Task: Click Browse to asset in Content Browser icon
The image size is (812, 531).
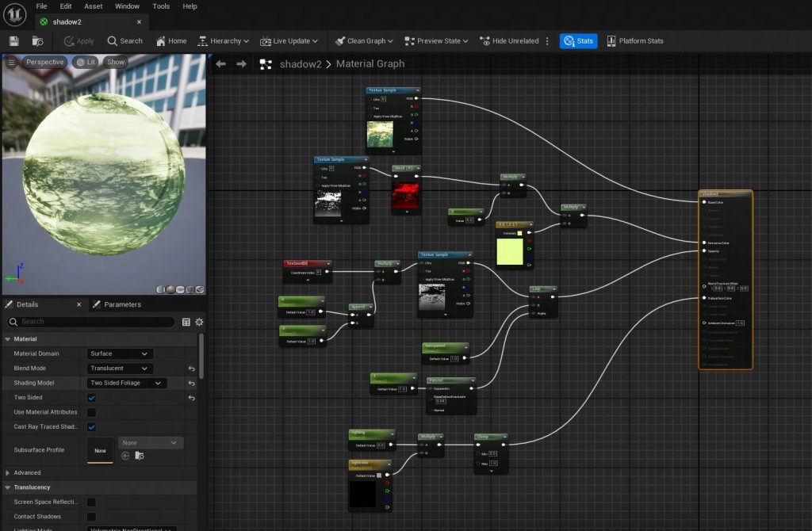Action: (x=37, y=41)
